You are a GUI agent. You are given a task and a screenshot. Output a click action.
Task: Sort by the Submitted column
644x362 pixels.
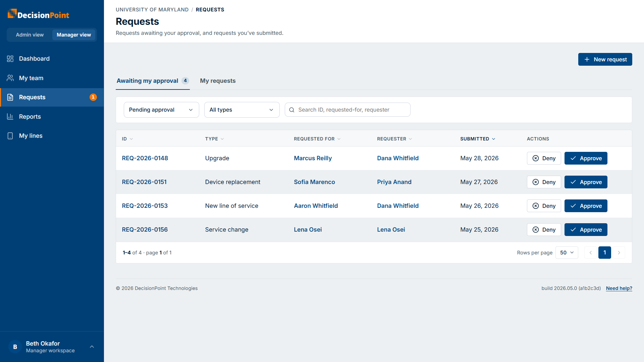pos(478,139)
